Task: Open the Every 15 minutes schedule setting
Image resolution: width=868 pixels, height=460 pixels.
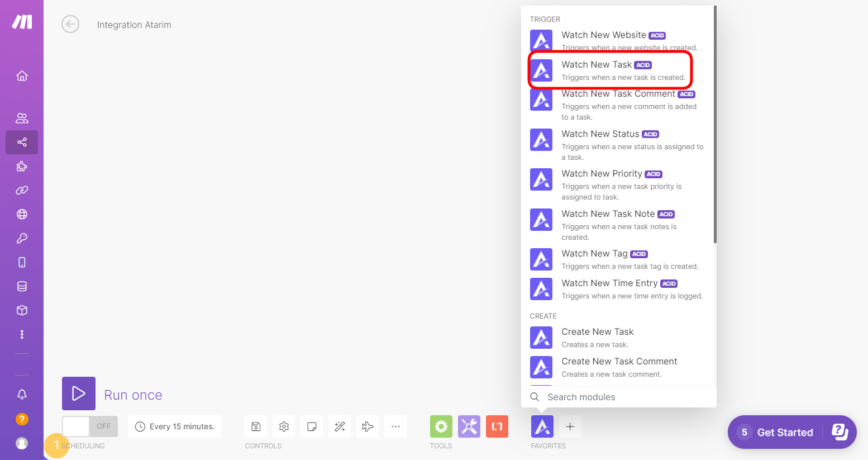Action: (x=175, y=426)
